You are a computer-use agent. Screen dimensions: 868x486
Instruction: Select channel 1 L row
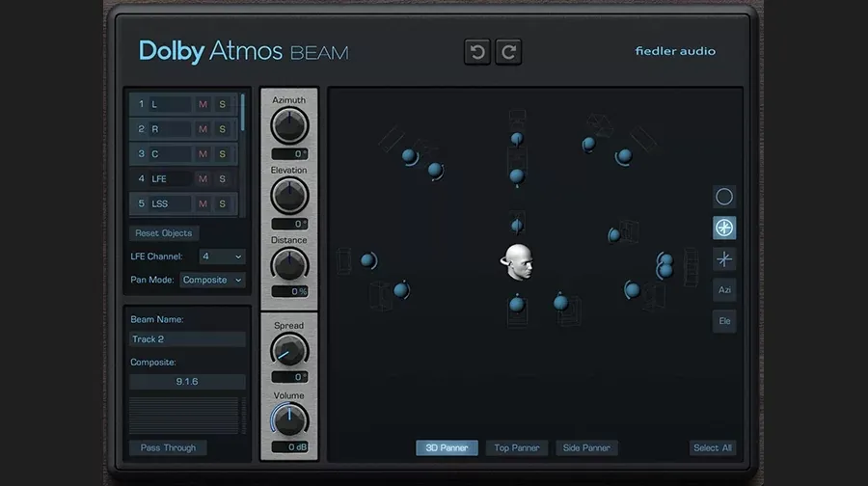(x=183, y=104)
